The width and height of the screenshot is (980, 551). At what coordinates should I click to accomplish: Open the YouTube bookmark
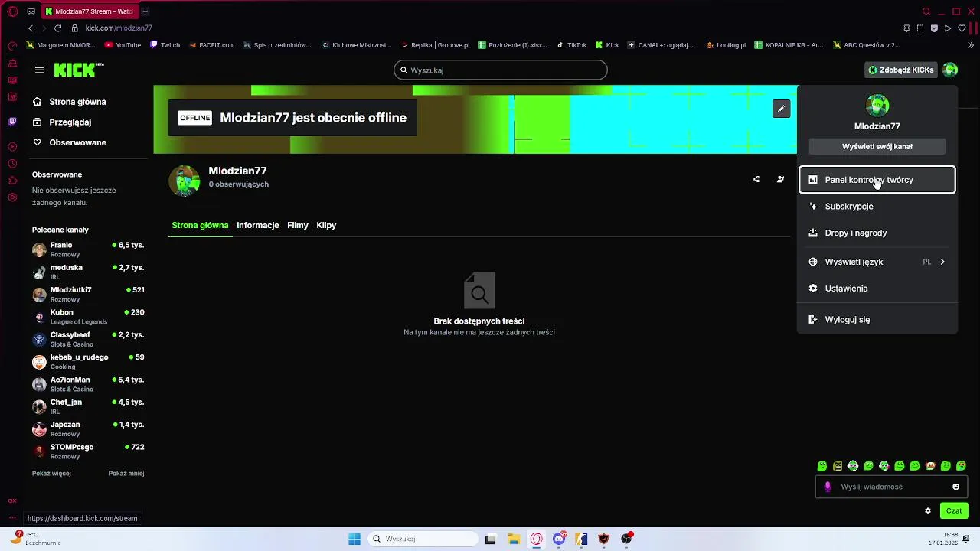[122, 45]
